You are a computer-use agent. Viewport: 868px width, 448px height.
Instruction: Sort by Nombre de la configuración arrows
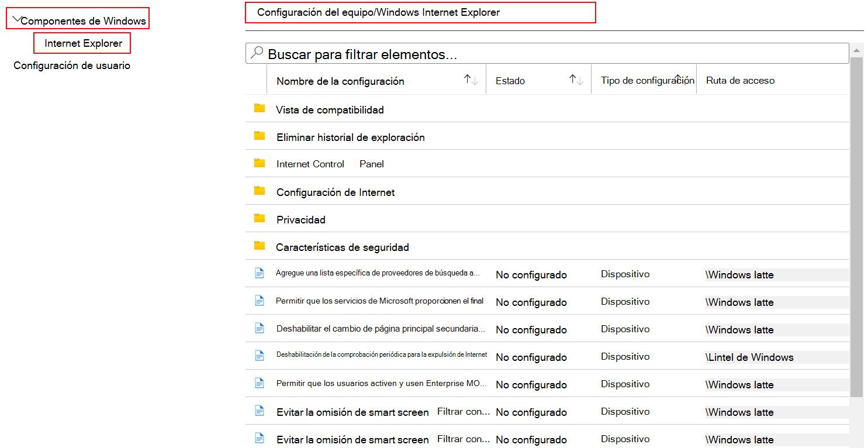point(471,81)
